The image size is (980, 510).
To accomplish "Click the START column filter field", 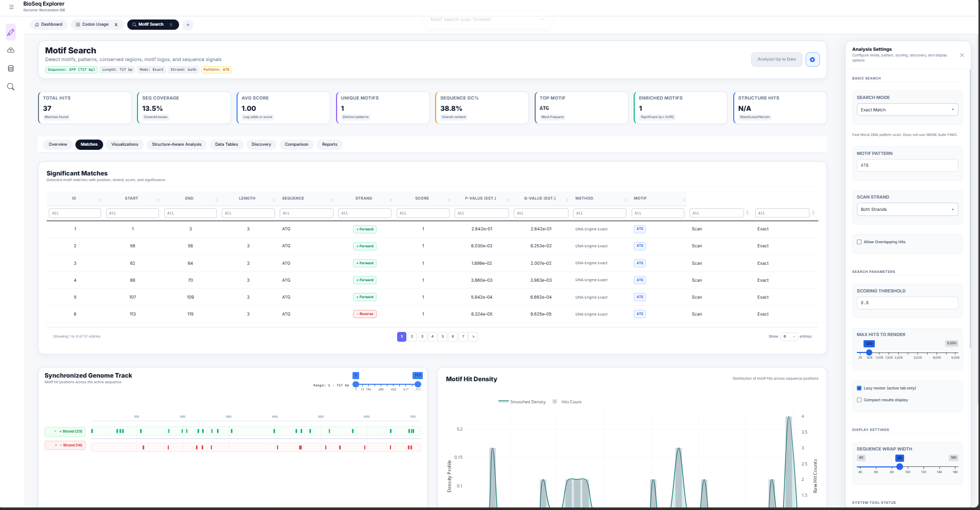I will [x=132, y=213].
